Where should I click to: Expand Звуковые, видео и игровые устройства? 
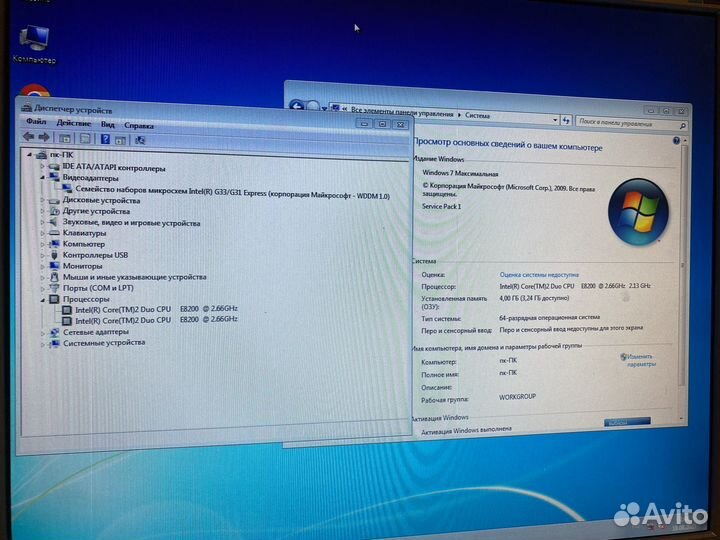(42, 222)
